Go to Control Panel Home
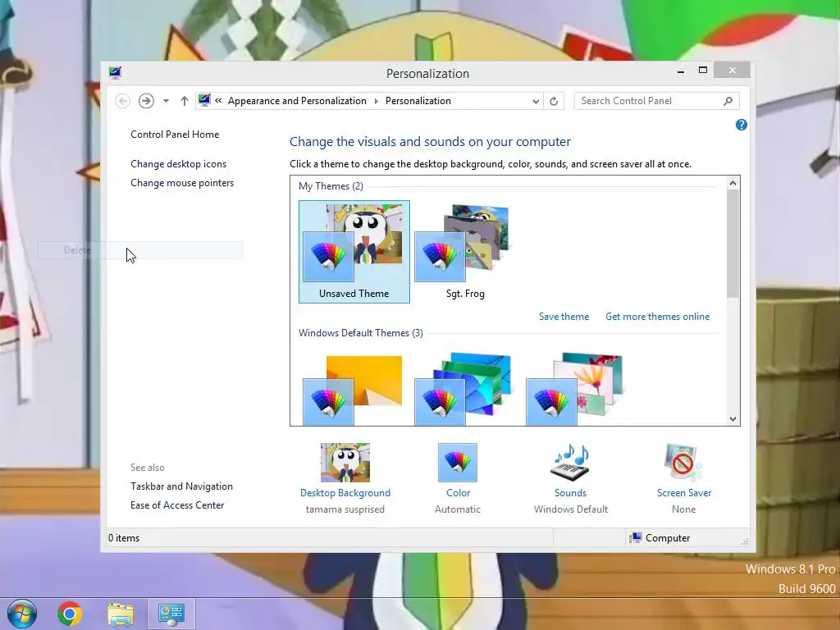 [175, 135]
